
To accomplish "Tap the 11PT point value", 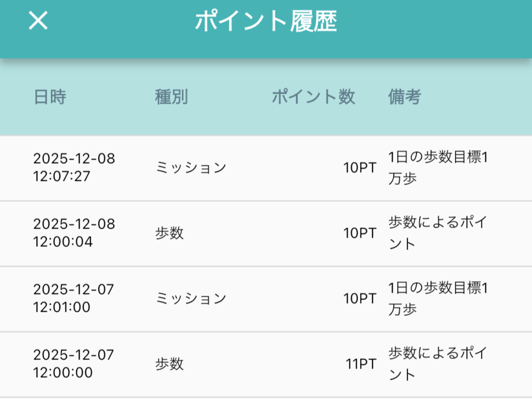I will [x=361, y=364].
